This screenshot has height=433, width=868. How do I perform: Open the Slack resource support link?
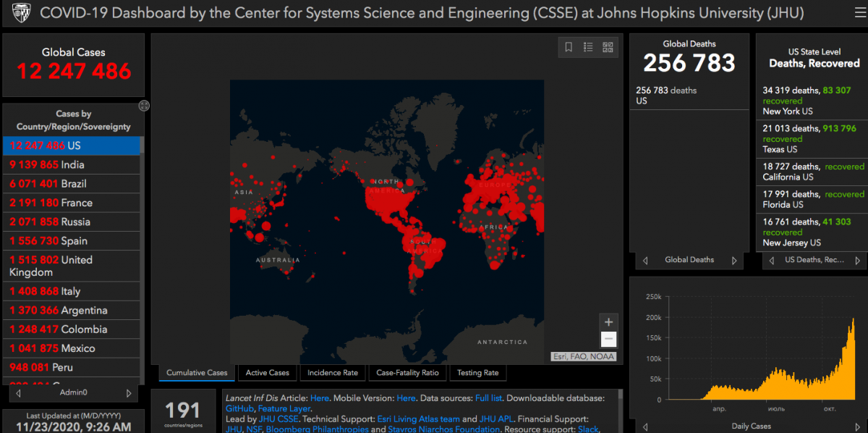pyautogui.click(x=588, y=429)
